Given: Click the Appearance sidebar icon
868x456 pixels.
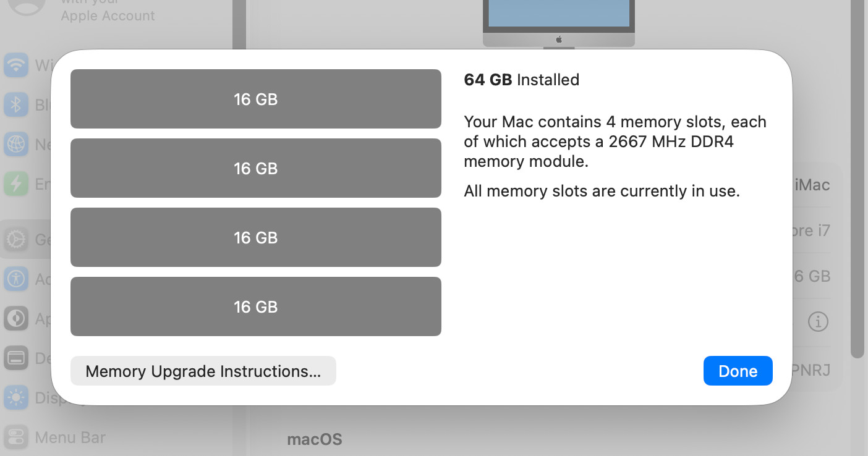Looking at the screenshot, I should pos(17,319).
